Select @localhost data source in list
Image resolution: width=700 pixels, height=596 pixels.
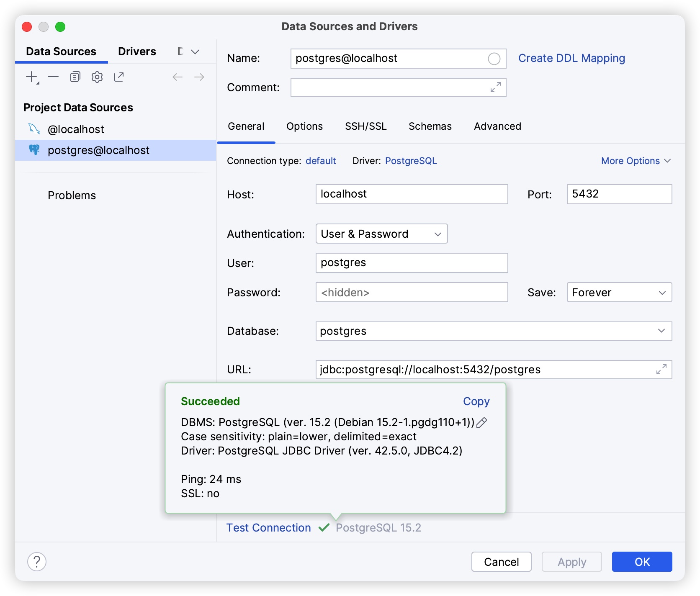coord(116,129)
